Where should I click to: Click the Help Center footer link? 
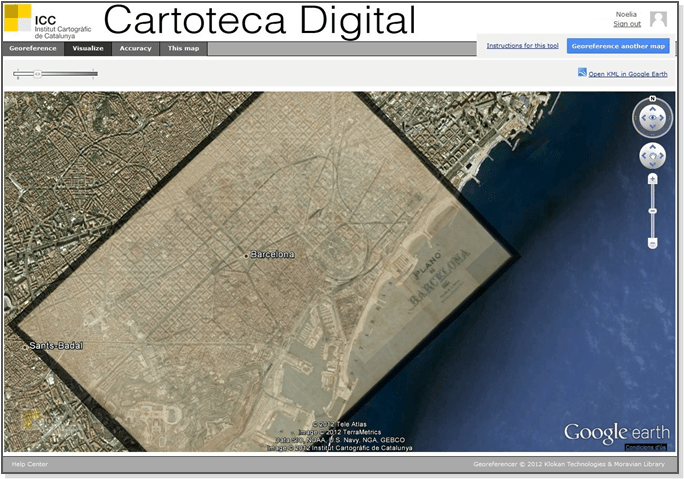[x=29, y=464]
